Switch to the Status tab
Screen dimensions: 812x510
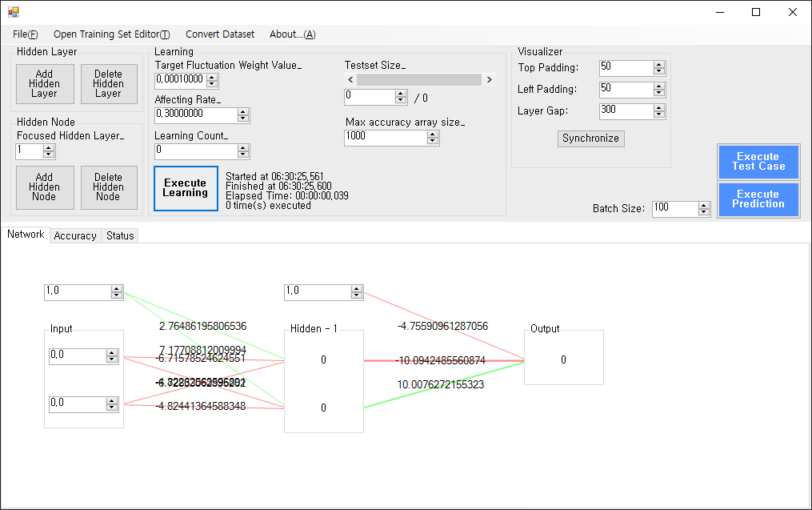pos(120,235)
